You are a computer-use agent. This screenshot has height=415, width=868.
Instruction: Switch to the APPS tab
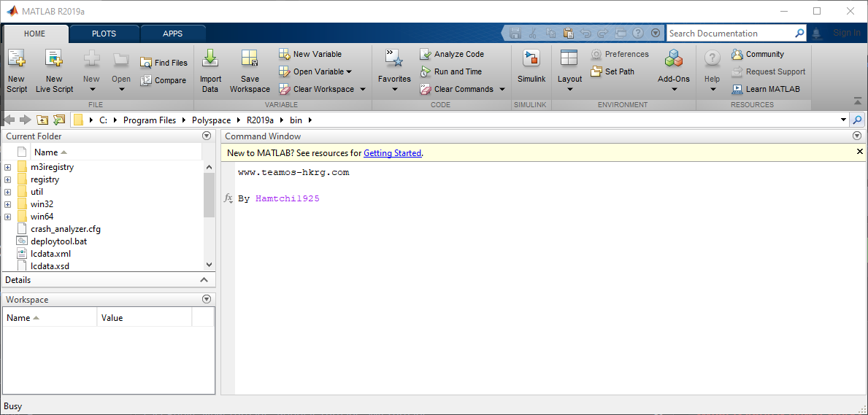173,34
